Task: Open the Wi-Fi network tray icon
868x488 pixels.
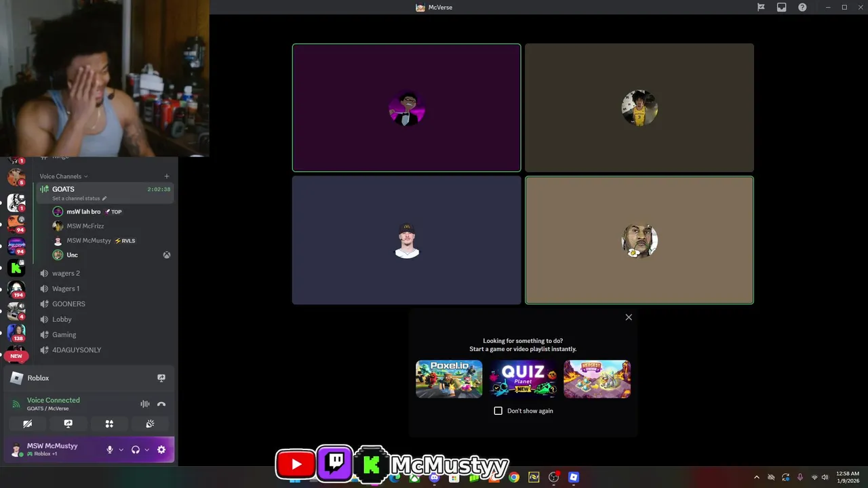Action: pos(814,477)
